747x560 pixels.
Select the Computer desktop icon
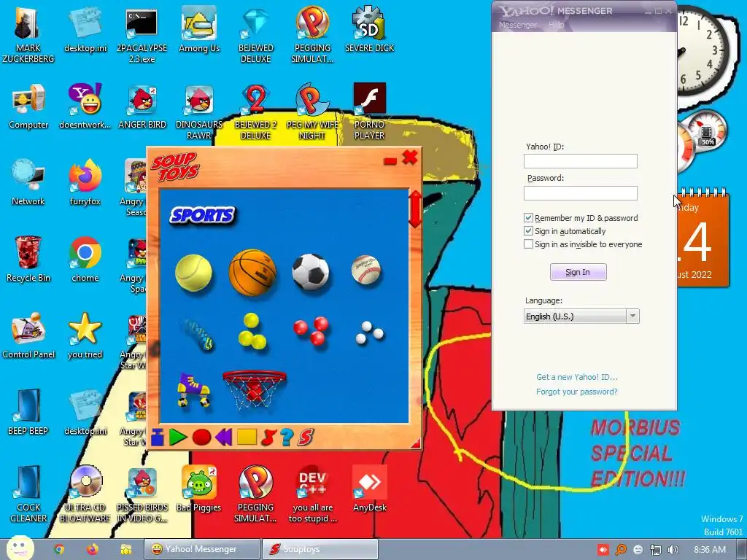pos(28,106)
